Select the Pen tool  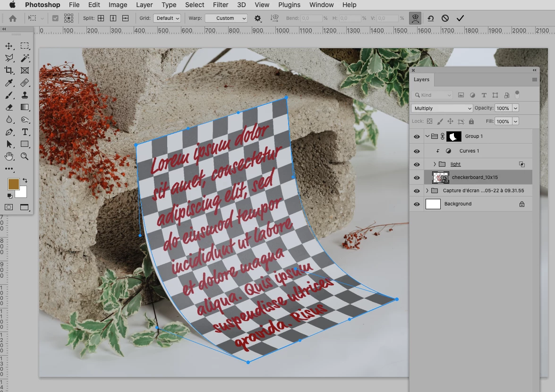click(x=9, y=132)
